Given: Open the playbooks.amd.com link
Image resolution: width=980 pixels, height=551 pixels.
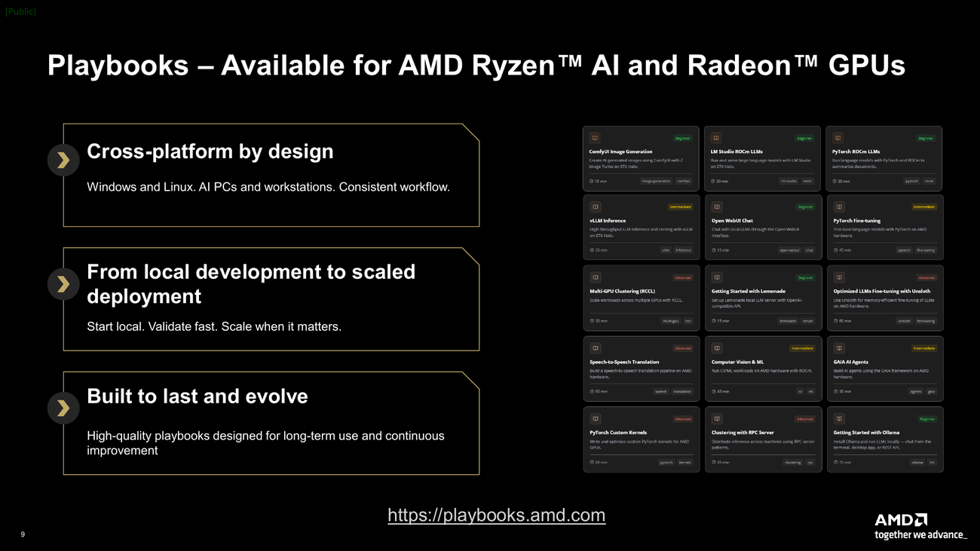Looking at the screenshot, I should [x=496, y=515].
